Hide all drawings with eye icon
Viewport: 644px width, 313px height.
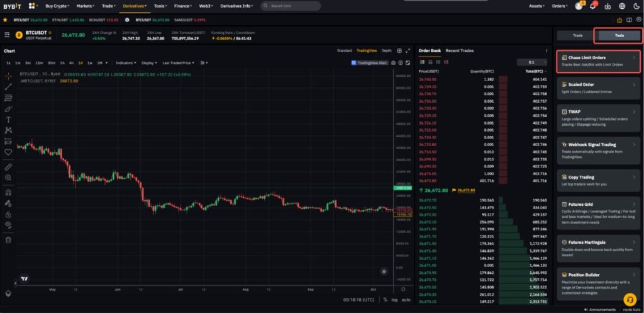click(8, 225)
